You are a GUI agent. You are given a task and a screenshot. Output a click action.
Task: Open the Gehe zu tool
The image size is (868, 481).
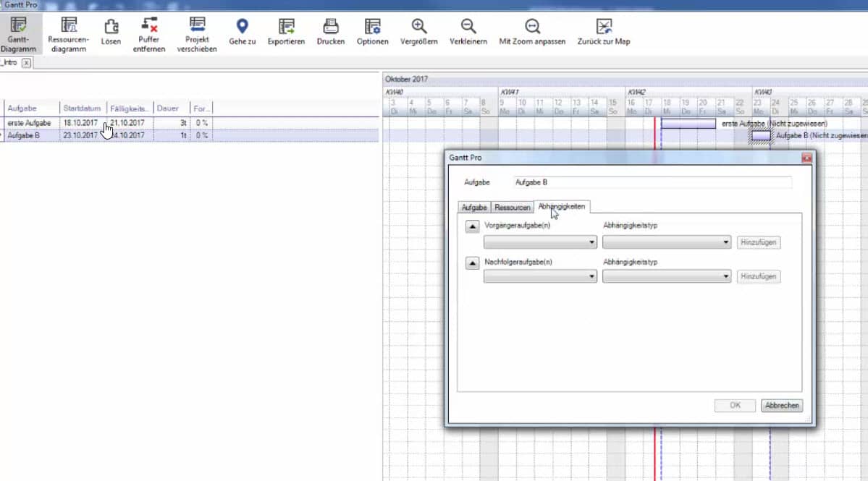pyautogui.click(x=243, y=32)
